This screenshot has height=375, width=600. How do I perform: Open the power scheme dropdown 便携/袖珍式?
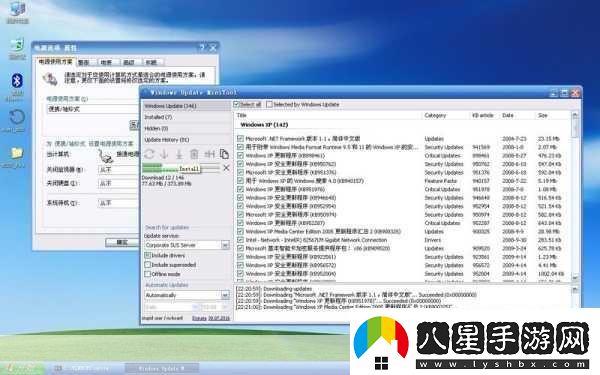tap(92, 109)
